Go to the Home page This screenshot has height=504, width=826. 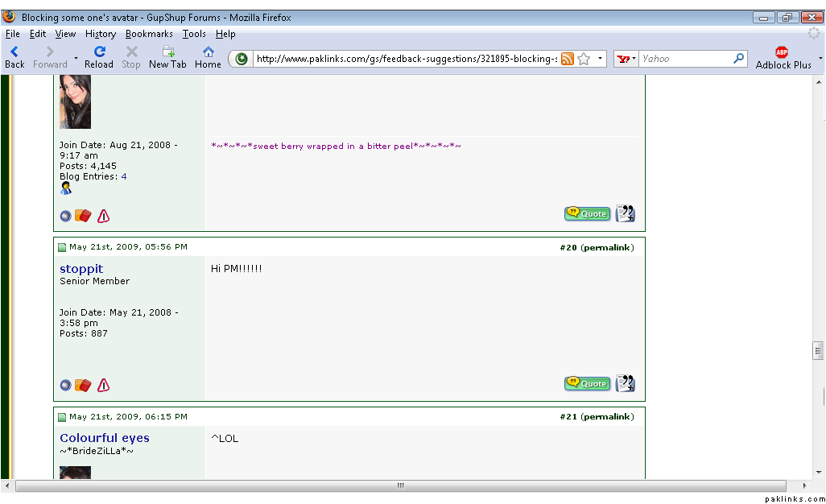pyautogui.click(x=208, y=56)
